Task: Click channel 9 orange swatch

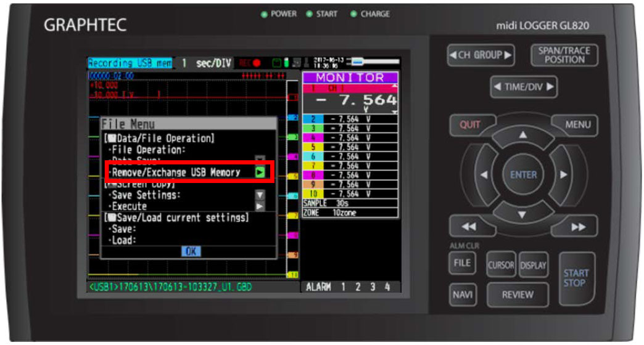Action: click(x=313, y=185)
